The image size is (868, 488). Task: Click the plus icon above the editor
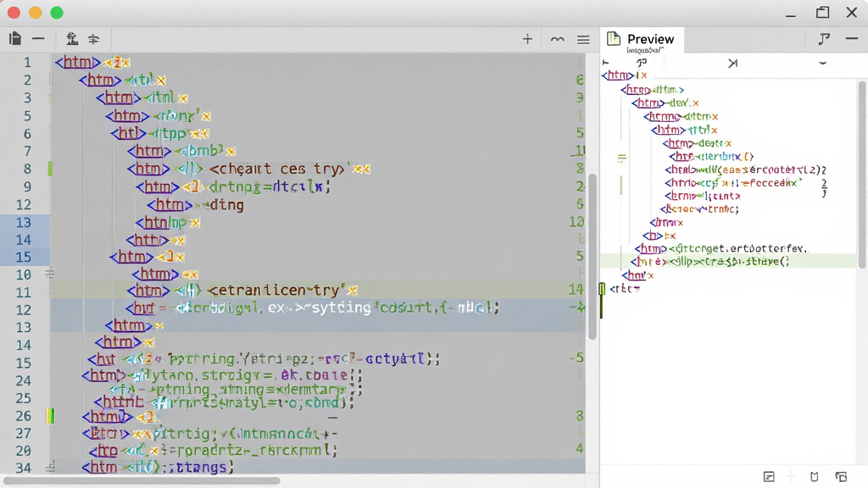[527, 39]
